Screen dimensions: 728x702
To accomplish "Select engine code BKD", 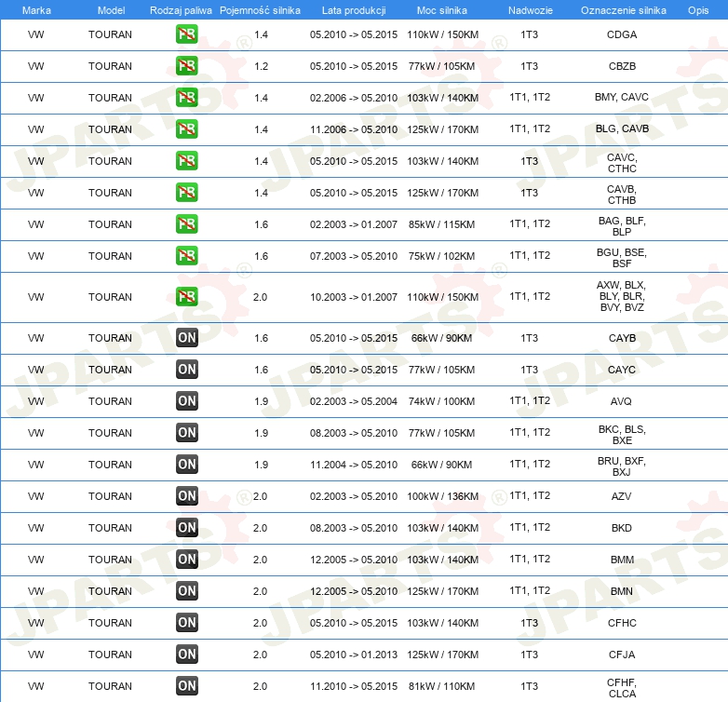I will pyautogui.click(x=621, y=528).
